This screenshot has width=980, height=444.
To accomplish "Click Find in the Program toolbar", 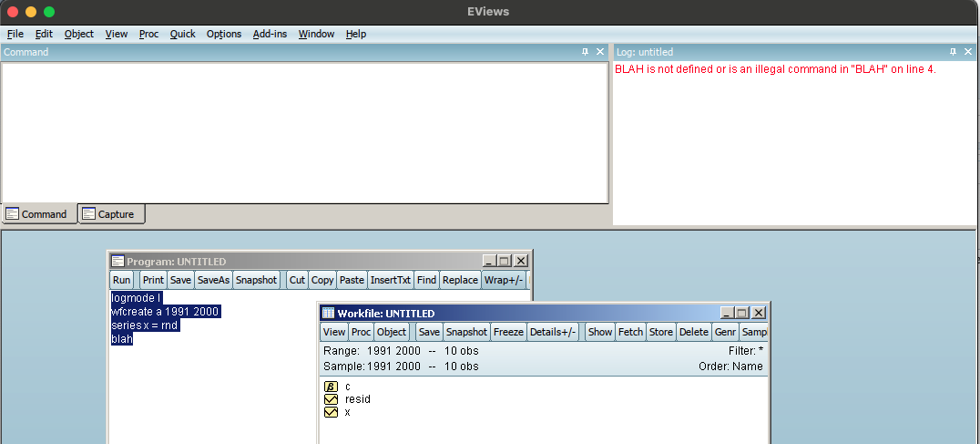I will (x=427, y=280).
